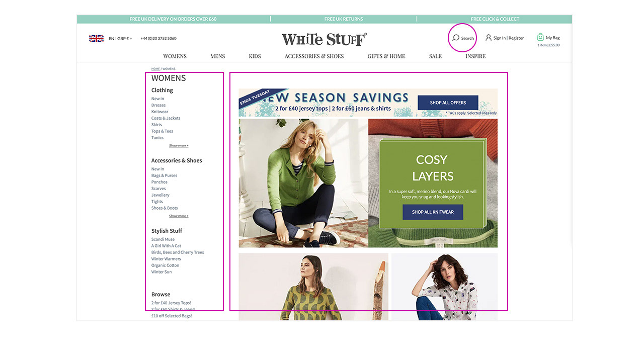Open the account person icon
The width and height of the screenshot is (644, 352).
(488, 38)
